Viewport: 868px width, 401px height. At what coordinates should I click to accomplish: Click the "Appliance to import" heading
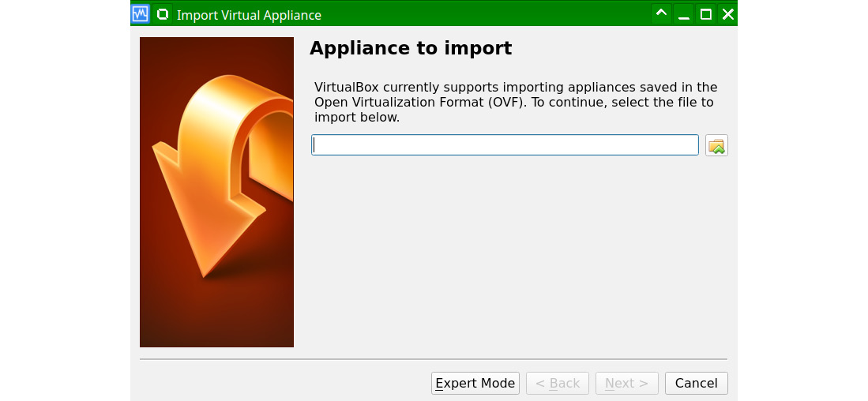click(x=411, y=49)
